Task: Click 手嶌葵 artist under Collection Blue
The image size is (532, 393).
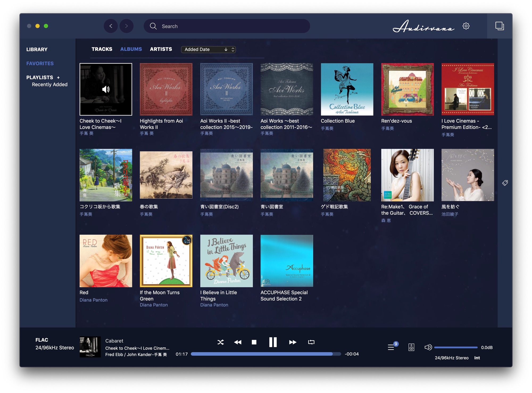Action: coord(327,128)
